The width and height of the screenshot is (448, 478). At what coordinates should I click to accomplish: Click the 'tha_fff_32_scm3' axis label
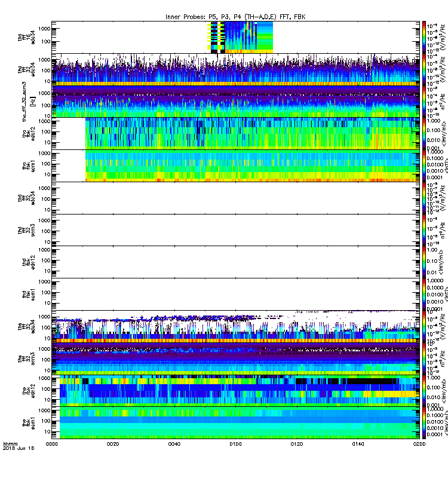click(x=24, y=102)
